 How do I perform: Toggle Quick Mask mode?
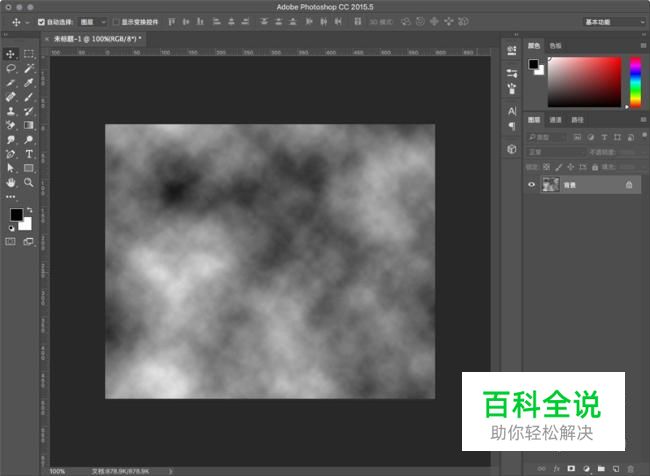pyautogui.click(x=10, y=242)
